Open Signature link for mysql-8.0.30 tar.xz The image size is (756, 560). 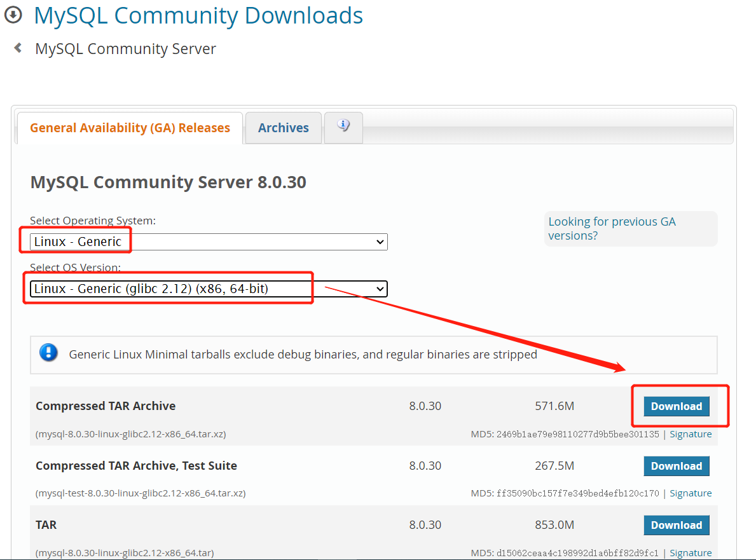tap(691, 434)
